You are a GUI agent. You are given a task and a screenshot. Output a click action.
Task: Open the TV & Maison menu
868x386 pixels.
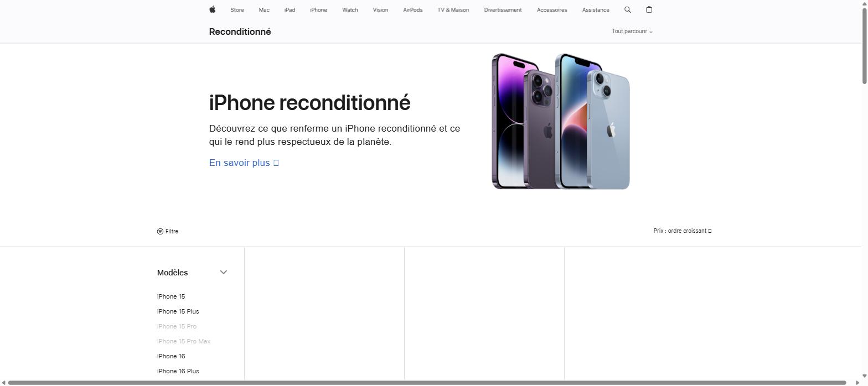click(453, 10)
